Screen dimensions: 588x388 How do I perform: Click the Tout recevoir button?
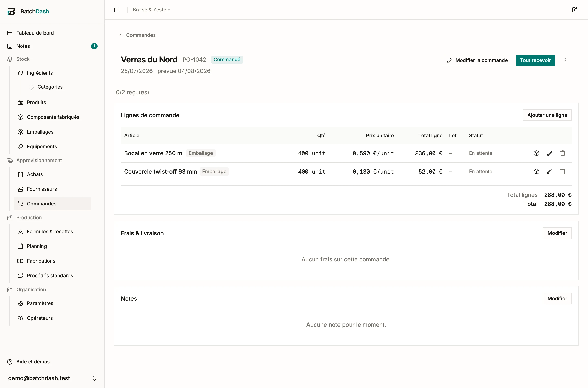tap(535, 60)
